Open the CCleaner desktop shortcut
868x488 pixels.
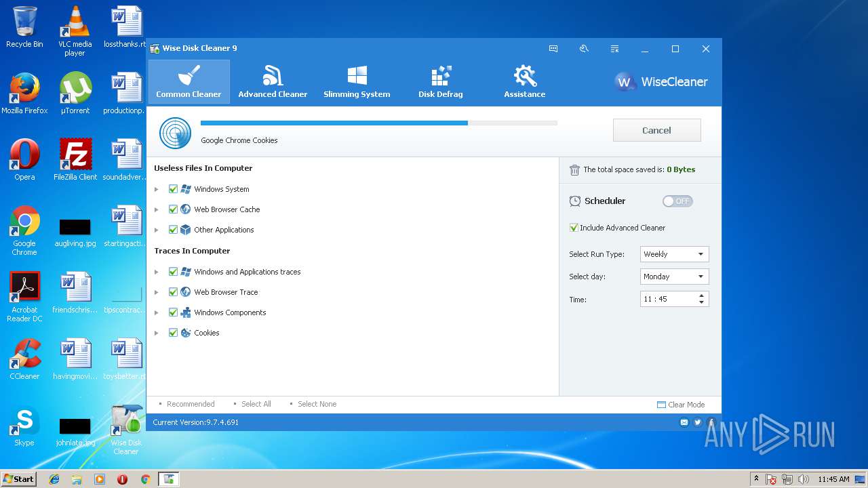click(x=24, y=359)
